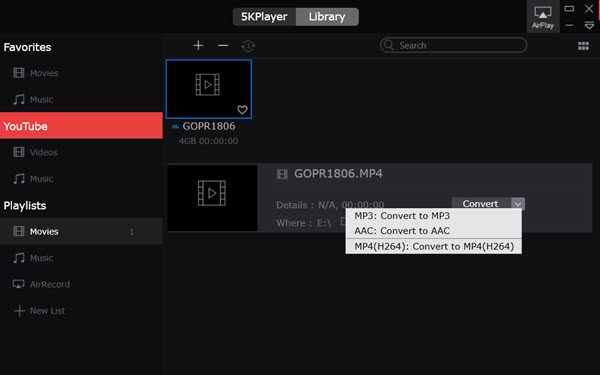Open Movies playlist in sidebar
The image size is (600, 375).
coord(81,231)
